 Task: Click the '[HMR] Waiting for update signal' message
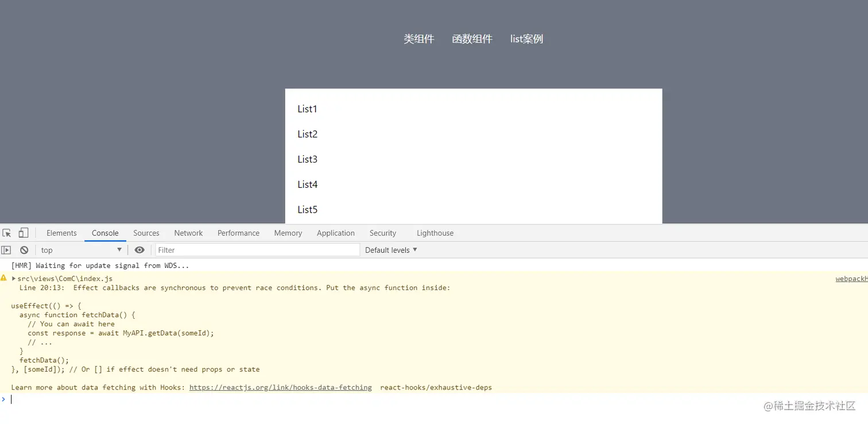[100, 265]
